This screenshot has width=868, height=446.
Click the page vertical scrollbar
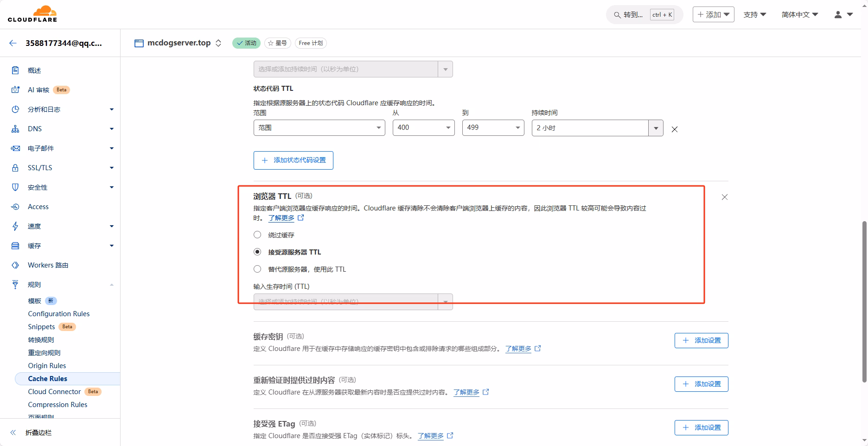pyautogui.click(x=864, y=301)
